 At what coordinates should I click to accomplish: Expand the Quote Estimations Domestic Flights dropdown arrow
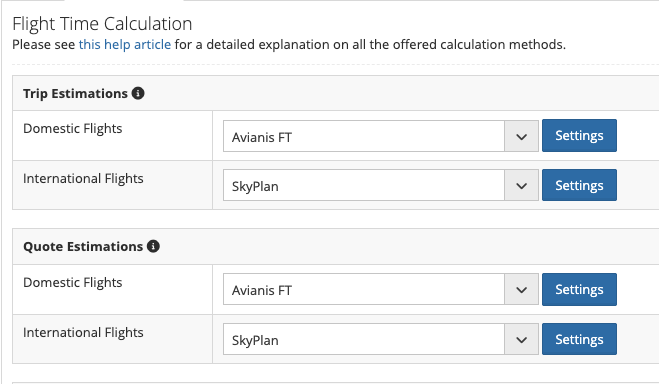click(x=521, y=289)
